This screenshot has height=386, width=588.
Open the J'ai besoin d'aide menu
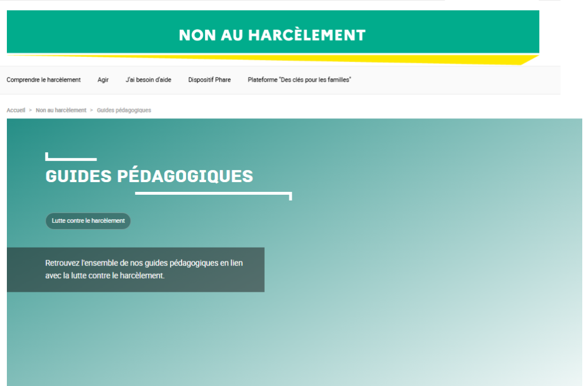pos(148,80)
